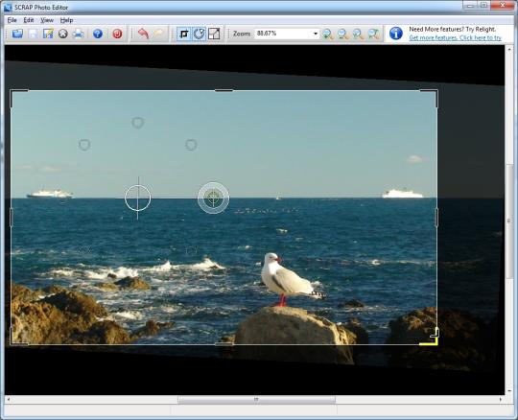
Task: Click the crosshair circle marker on horizon
Action: click(138, 198)
